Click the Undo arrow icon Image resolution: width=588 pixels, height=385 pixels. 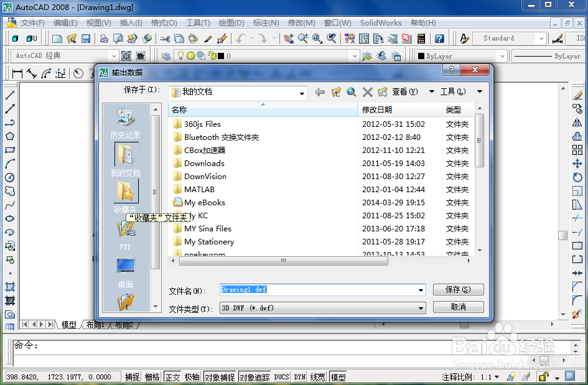241,38
